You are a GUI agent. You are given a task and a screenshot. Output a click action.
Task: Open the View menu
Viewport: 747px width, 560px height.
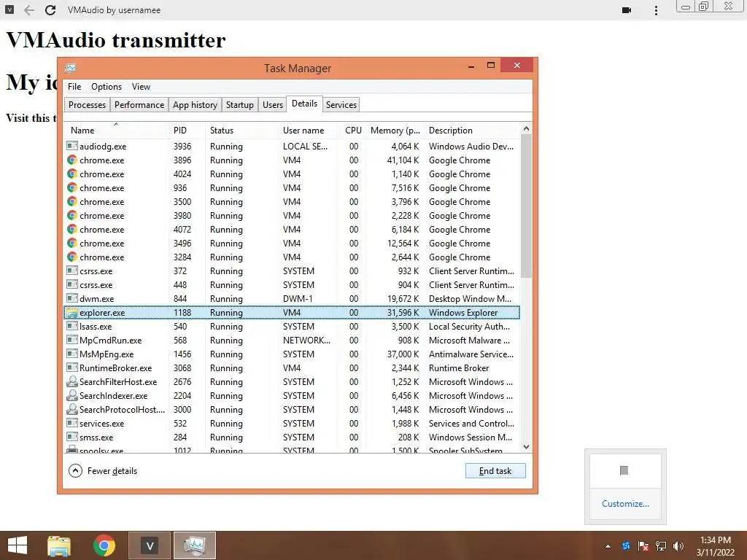click(141, 87)
